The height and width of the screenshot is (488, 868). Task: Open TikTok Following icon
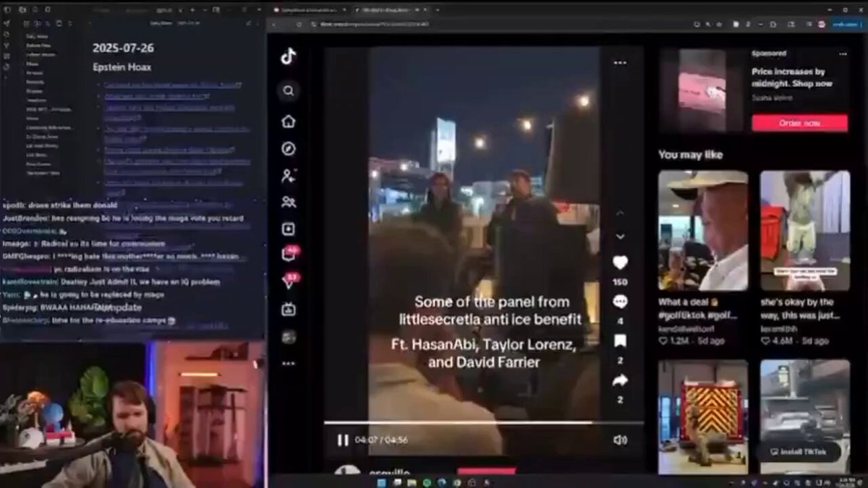click(x=289, y=175)
